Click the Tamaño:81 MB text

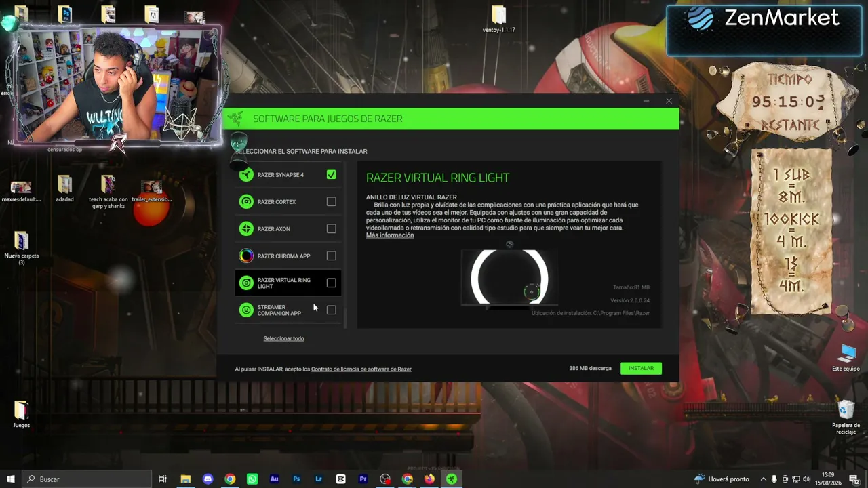(631, 287)
